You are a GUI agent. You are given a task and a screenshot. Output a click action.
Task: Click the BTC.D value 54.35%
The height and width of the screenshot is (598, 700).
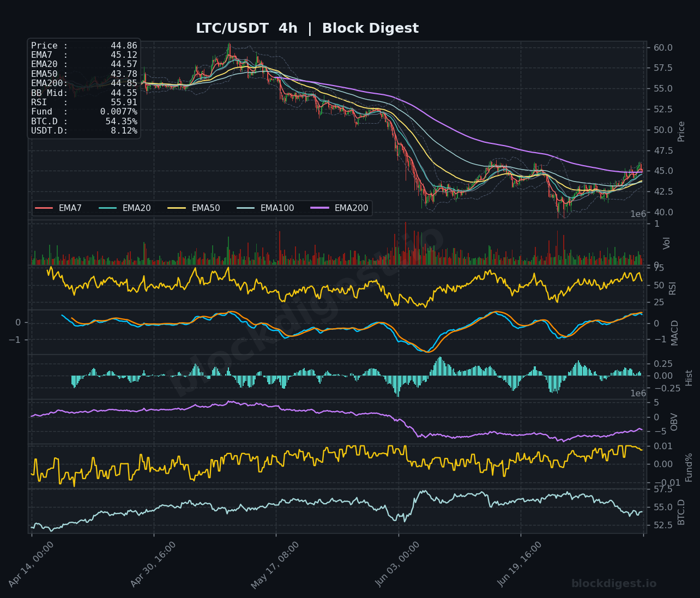[121, 121]
